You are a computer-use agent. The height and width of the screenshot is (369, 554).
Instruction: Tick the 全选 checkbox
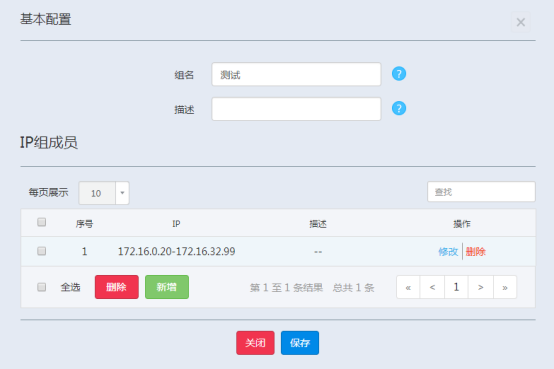tap(42, 287)
